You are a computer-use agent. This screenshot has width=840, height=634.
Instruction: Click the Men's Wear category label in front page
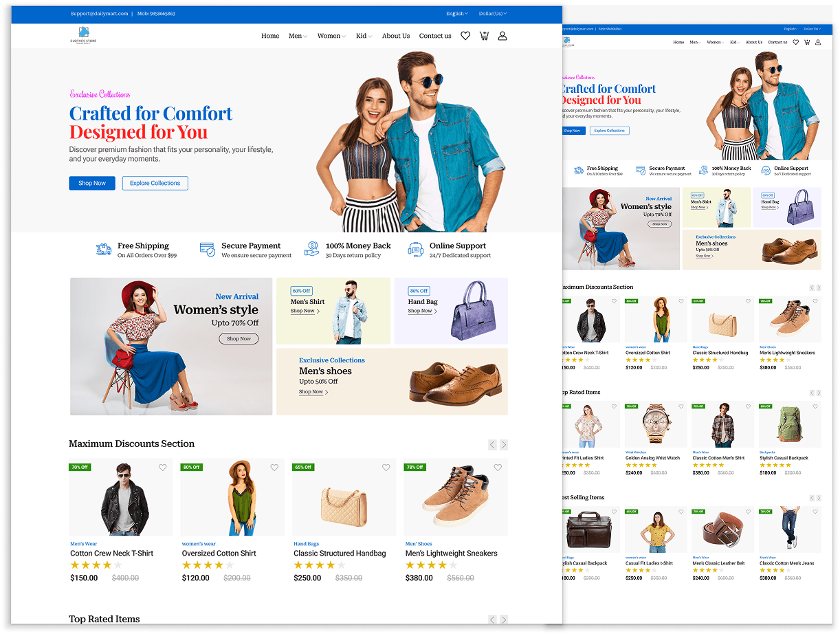tap(84, 544)
